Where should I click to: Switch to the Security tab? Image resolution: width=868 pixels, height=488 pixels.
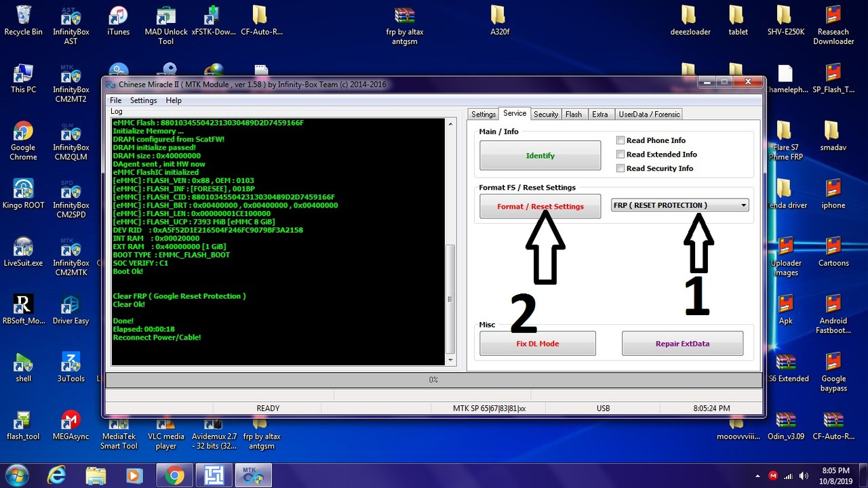[x=546, y=115]
